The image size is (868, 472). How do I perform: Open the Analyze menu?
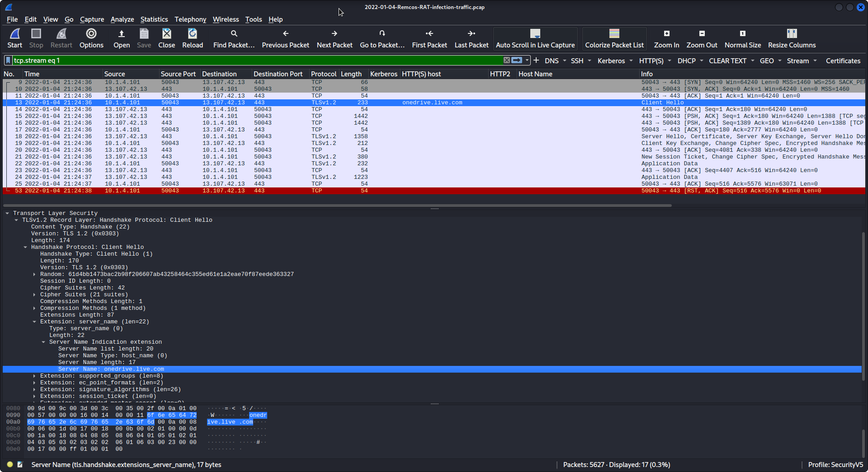[x=122, y=19]
